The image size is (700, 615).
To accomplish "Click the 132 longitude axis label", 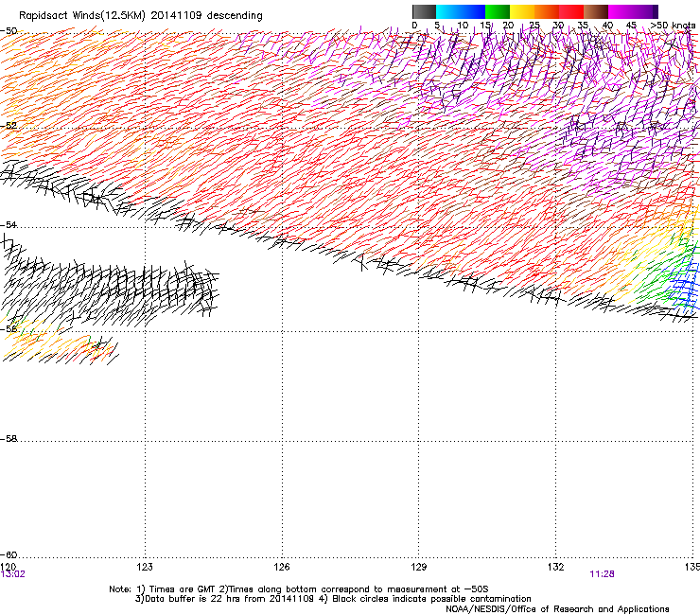I will pos(556,567).
